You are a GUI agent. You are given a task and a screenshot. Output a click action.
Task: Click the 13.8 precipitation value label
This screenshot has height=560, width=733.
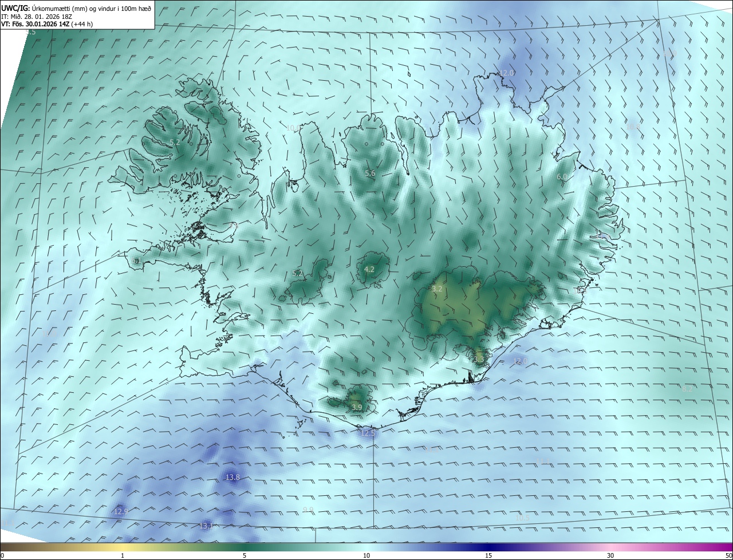tap(232, 477)
